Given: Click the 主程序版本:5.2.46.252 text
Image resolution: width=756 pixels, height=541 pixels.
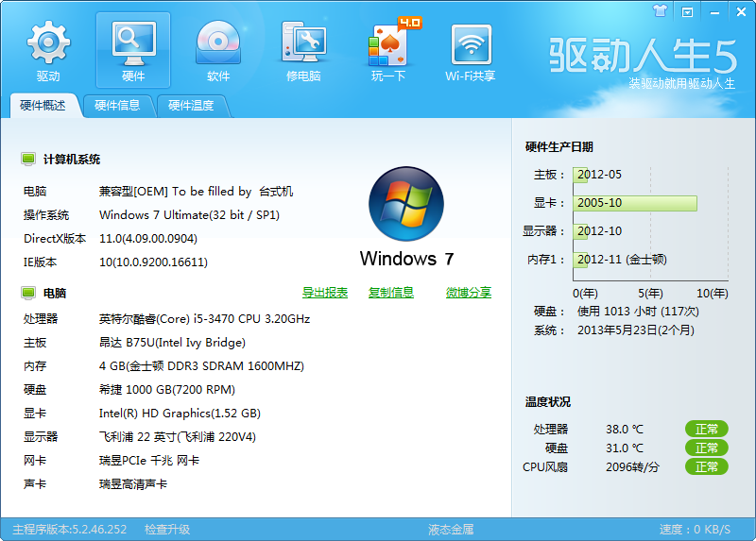Looking at the screenshot, I should pos(69,530).
